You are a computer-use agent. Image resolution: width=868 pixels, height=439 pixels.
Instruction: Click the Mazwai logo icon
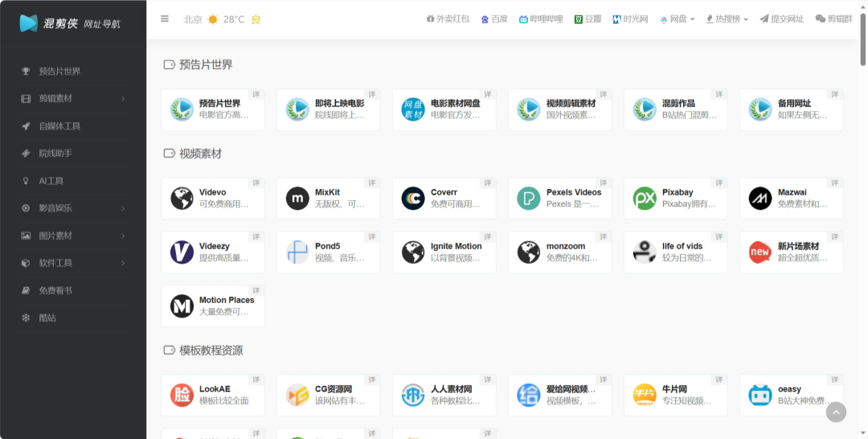pos(760,198)
